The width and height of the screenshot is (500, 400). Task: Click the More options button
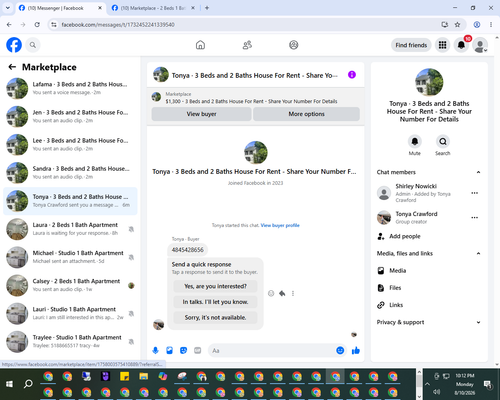306,114
